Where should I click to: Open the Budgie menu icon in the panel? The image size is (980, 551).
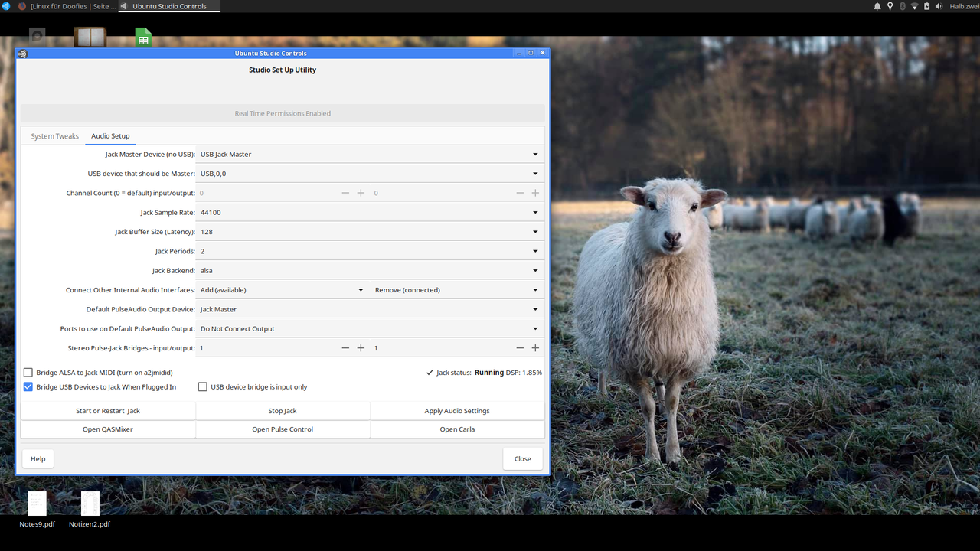coord(5,5)
